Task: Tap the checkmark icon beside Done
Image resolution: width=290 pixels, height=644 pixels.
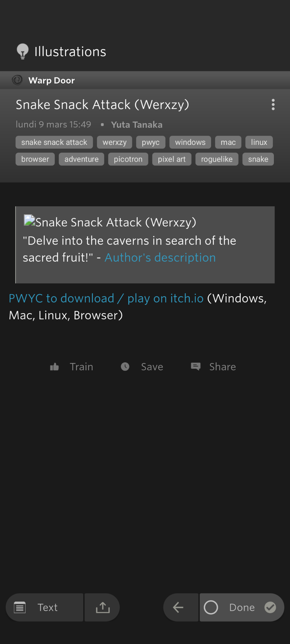Action: [271, 607]
